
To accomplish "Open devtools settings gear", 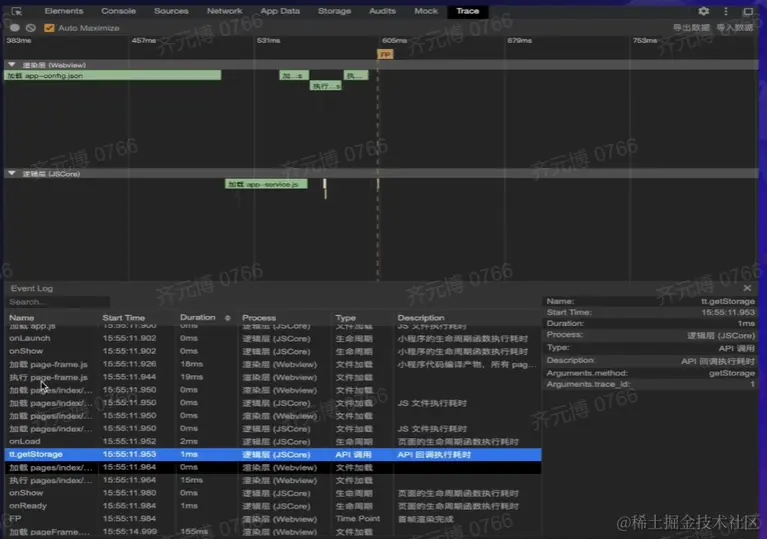I will click(x=703, y=11).
